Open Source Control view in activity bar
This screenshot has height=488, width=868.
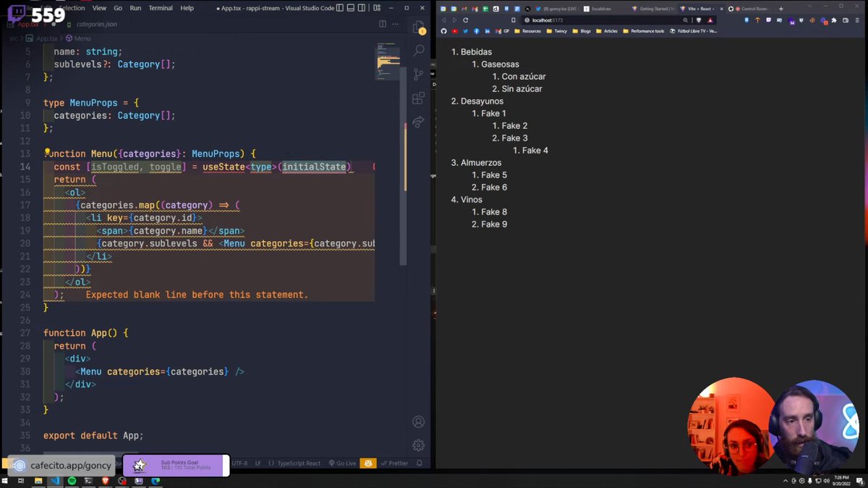tap(418, 74)
